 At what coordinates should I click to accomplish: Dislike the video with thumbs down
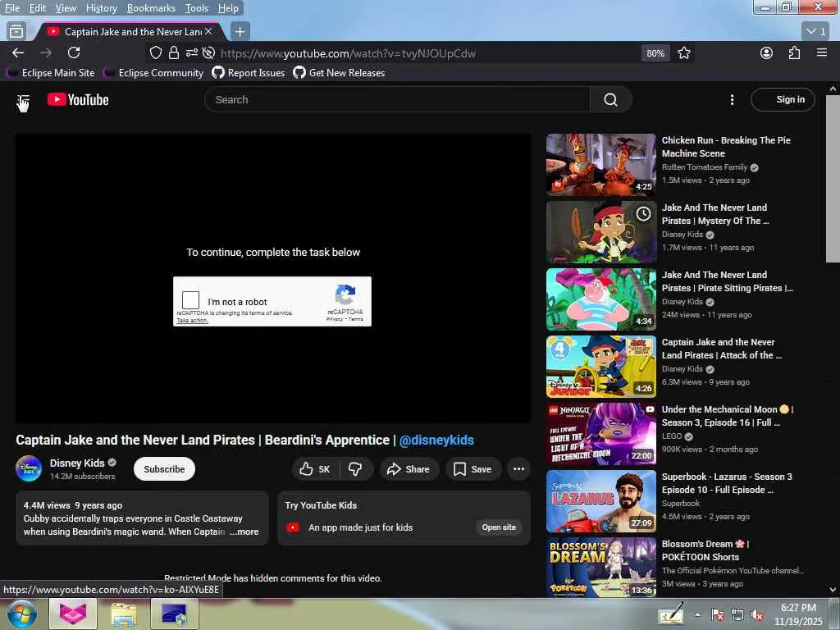(x=354, y=469)
